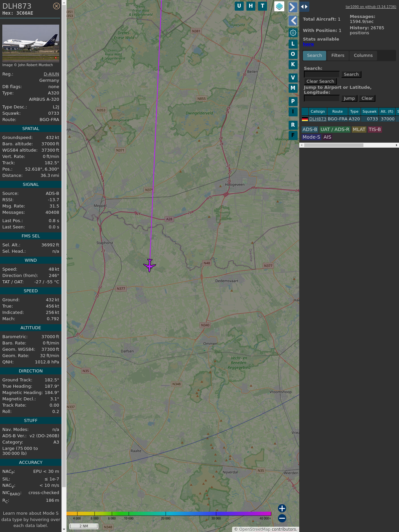Image resolution: width=399 pixels, height=532 pixels.
Task: Select the purple aircraft icon on map
Action: tap(150, 265)
